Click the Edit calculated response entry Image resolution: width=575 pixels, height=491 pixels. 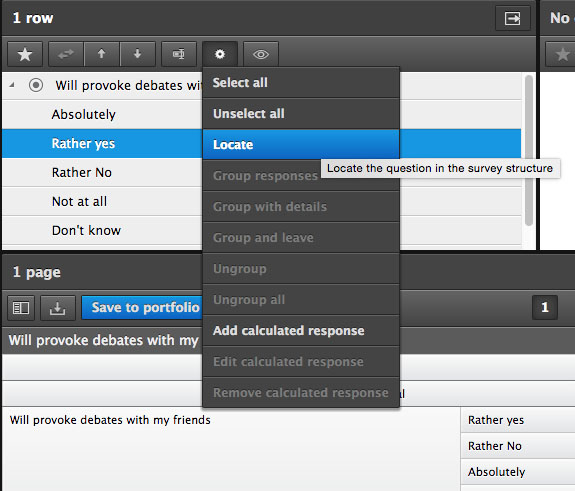coord(301,362)
